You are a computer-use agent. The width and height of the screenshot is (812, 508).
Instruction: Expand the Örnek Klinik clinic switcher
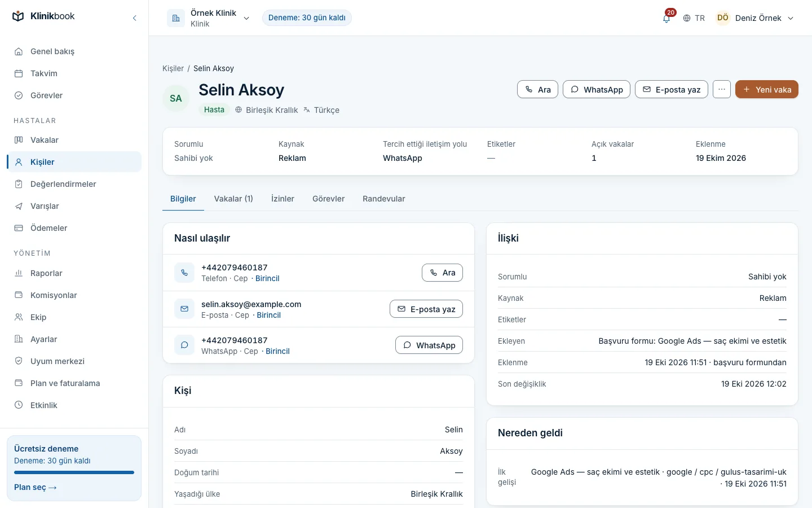209,18
